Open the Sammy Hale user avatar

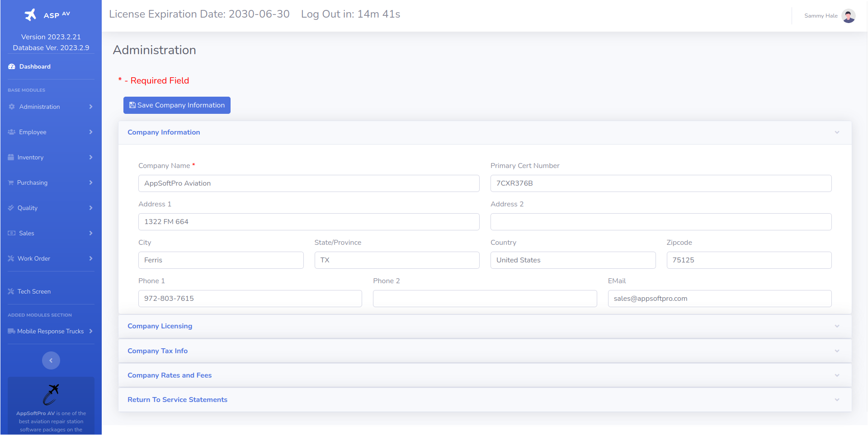848,16
